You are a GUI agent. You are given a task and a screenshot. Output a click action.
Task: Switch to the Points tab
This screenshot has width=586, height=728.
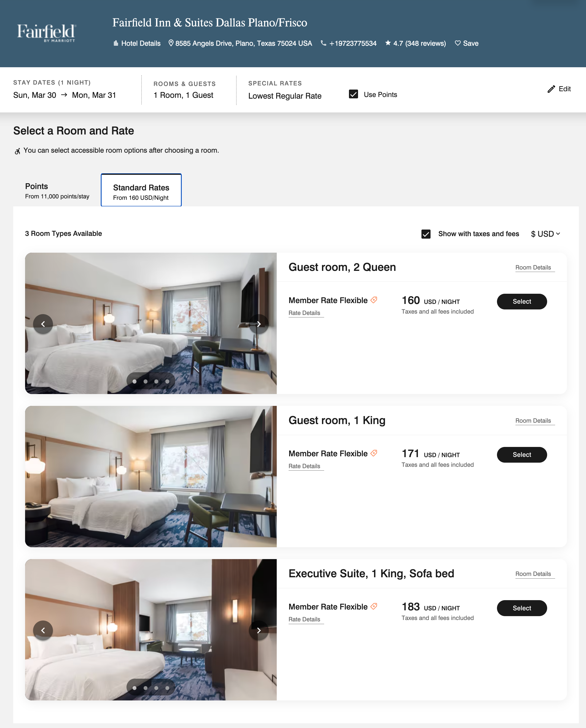pos(57,190)
